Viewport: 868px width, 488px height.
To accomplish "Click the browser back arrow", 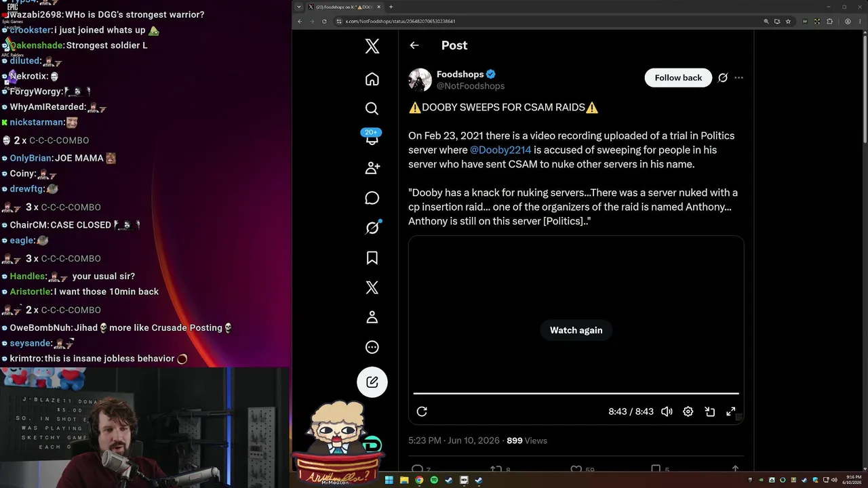I will [300, 21].
